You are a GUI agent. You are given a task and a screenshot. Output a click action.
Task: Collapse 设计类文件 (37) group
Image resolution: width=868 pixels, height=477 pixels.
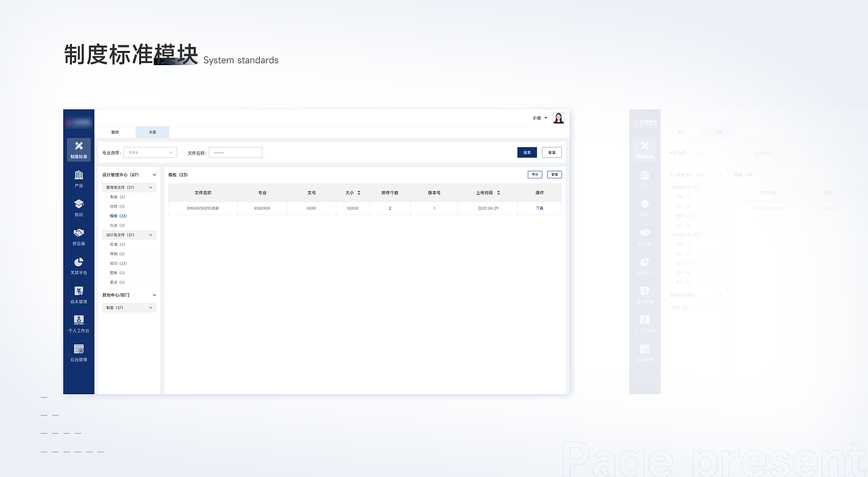pyautogui.click(x=130, y=235)
